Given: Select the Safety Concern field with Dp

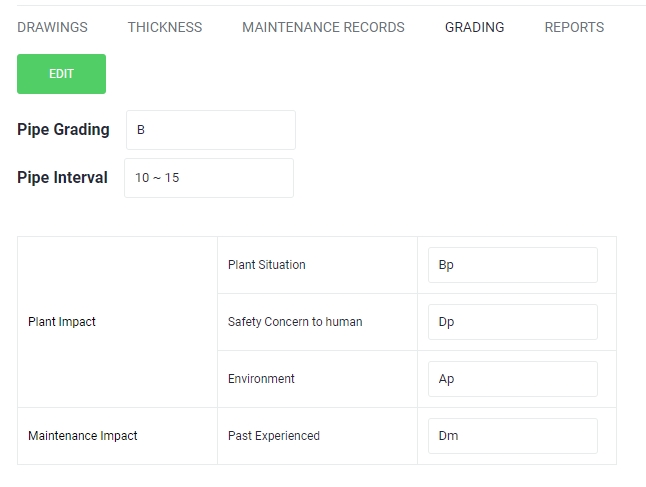Looking at the screenshot, I should coord(512,322).
